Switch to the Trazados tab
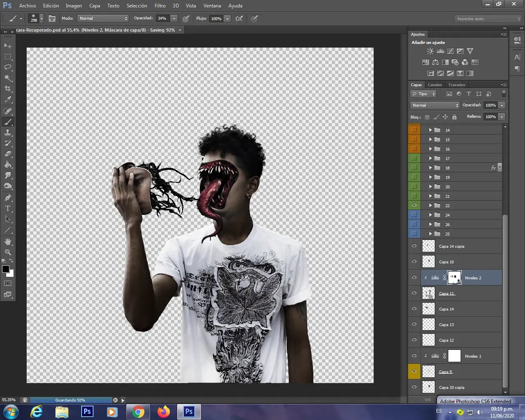This screenshot has width=525, height=420. click(x=457, y=85)
